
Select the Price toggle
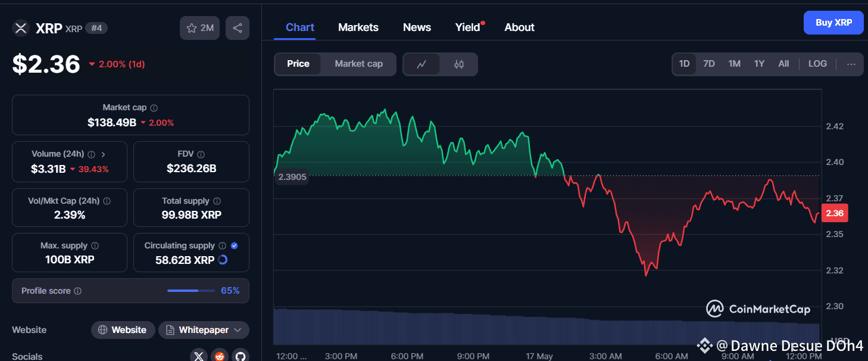298,64
